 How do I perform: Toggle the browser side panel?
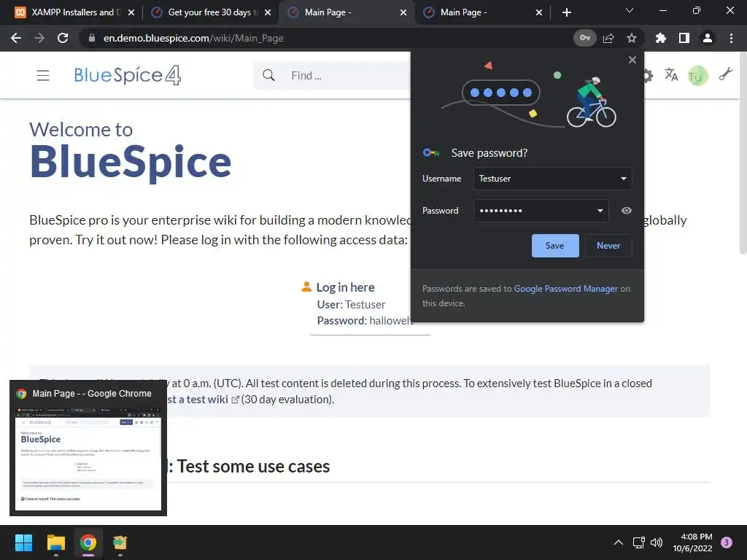click(x=684, y=38)
